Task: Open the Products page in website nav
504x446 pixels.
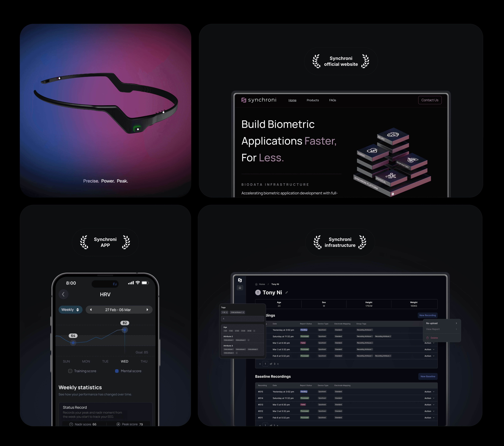Action: 313,100
